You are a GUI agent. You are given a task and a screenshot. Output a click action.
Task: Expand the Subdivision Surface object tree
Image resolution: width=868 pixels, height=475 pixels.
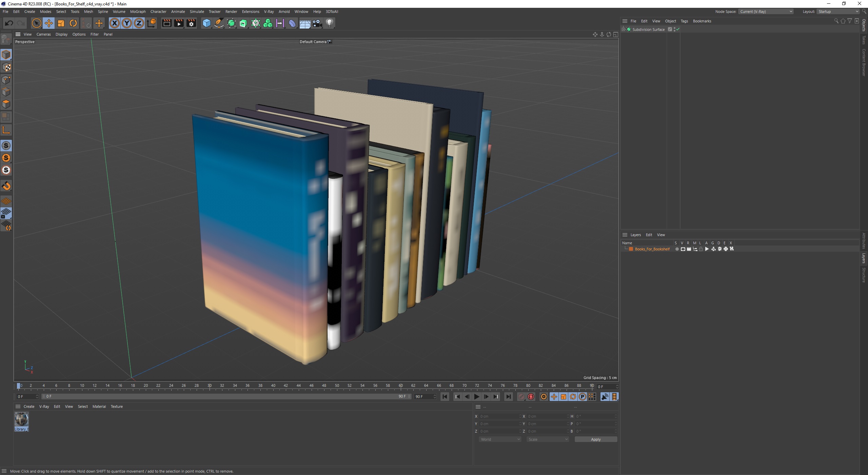[x=624, y=30]
